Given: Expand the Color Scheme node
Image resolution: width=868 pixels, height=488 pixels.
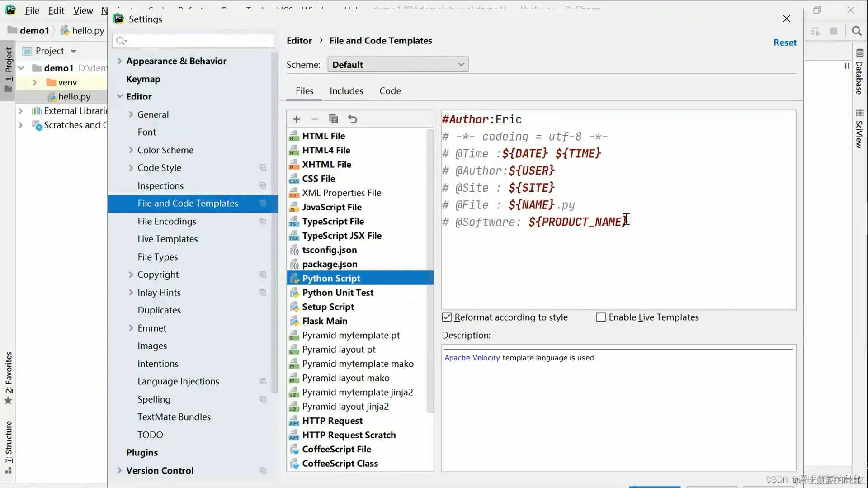Looking at the screenshot, I should [131, 150].
